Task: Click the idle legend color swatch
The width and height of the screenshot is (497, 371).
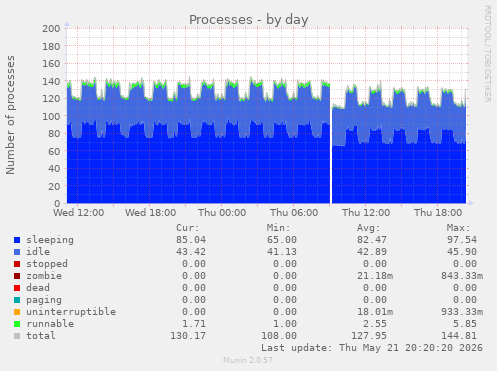Action: tap(17, 252)
